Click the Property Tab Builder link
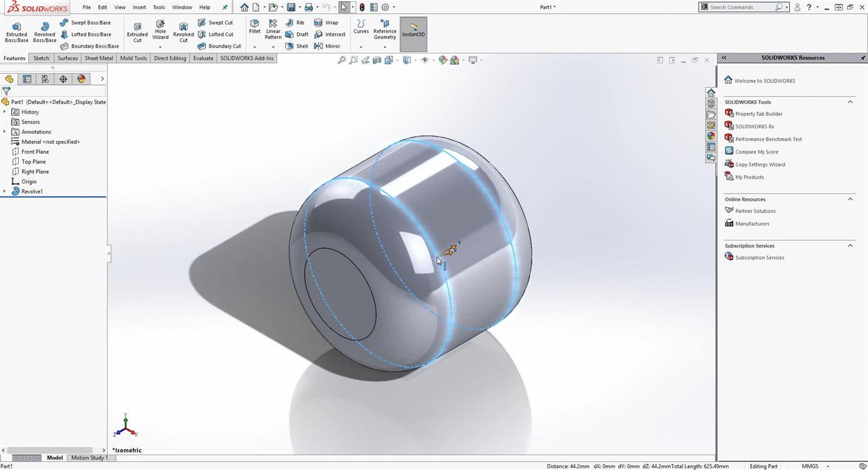This screenshot has height=470, width=868. click(x=758, y=114)
